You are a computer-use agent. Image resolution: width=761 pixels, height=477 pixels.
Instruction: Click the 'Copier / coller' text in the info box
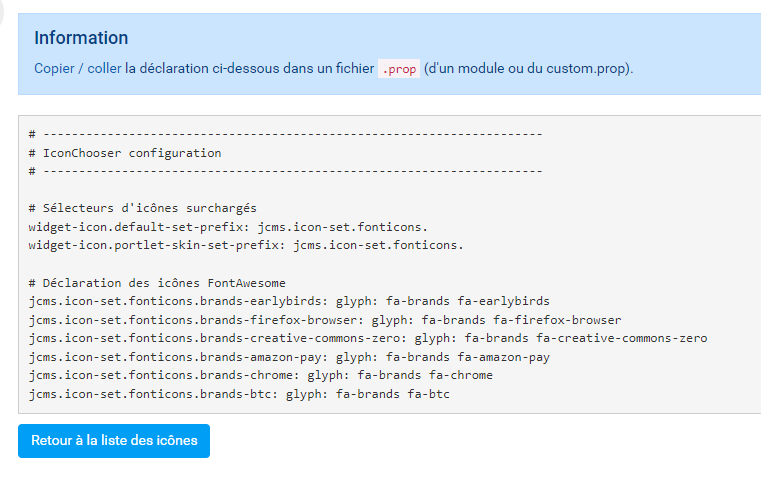78,68
